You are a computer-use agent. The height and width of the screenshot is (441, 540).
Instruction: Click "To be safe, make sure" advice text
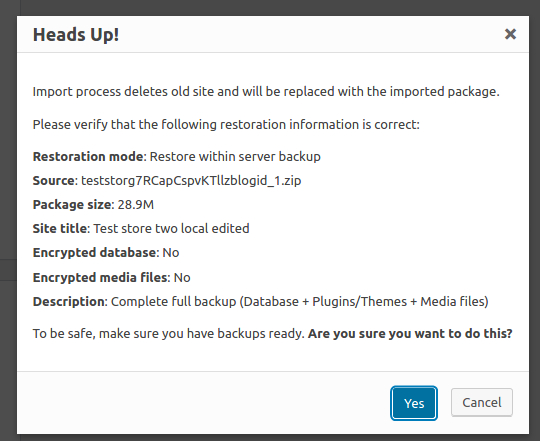[168, 334]
